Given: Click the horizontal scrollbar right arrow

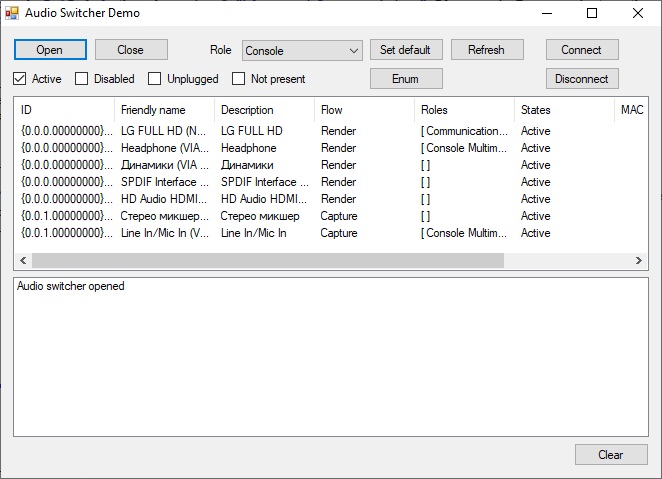Looking at the screenshot, I should [x=639, y=261].
